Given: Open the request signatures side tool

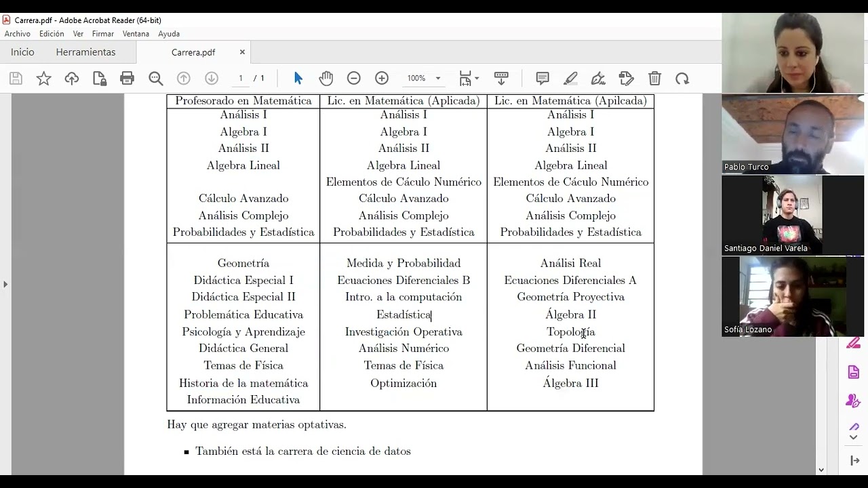Looking at the screenshot, I should (853, 401).
